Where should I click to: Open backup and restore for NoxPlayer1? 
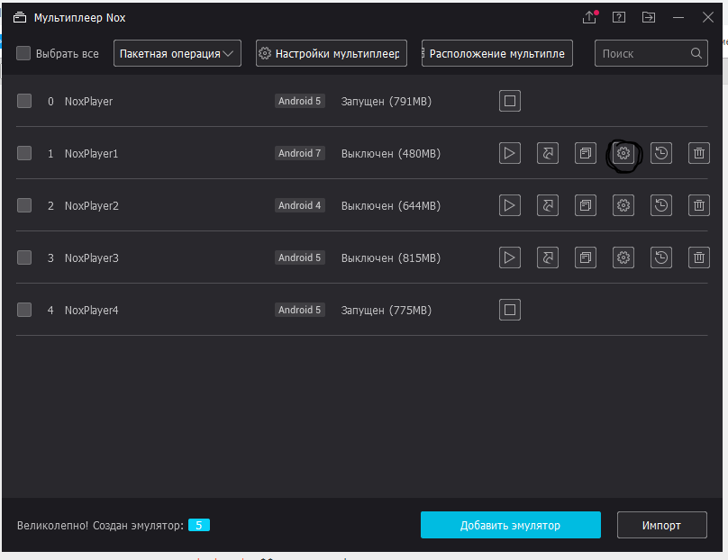point(661,153)
